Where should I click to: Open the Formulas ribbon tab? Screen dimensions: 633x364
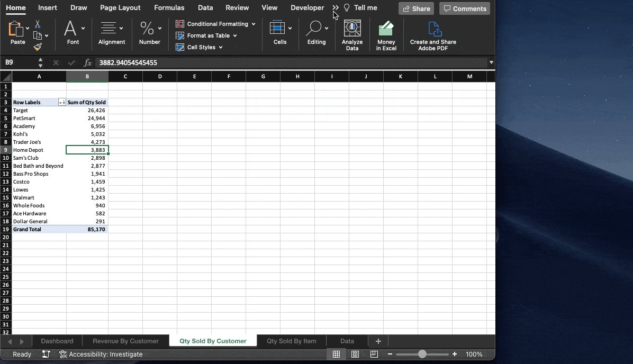pyautogui.click(x=169, y=7)
